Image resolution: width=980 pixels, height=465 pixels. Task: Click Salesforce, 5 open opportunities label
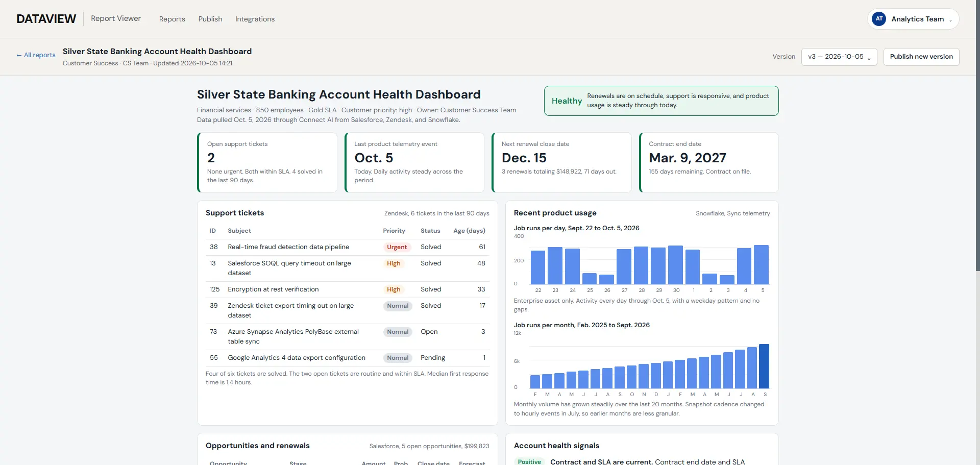(x=429, y=446)
